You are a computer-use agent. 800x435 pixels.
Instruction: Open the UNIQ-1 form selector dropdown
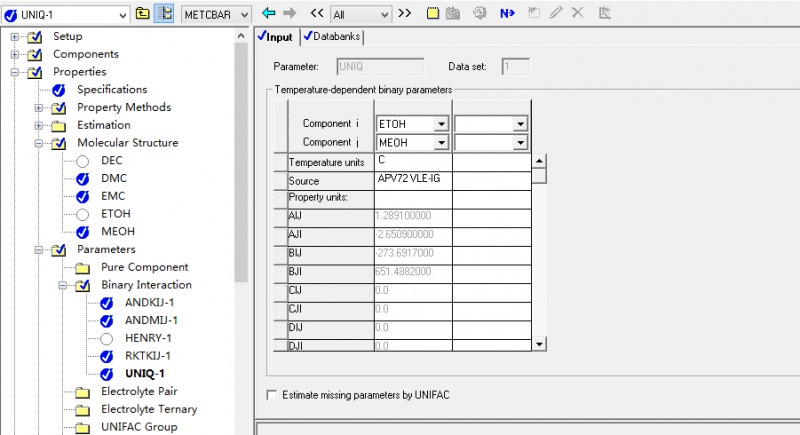[x=122, y=15]
